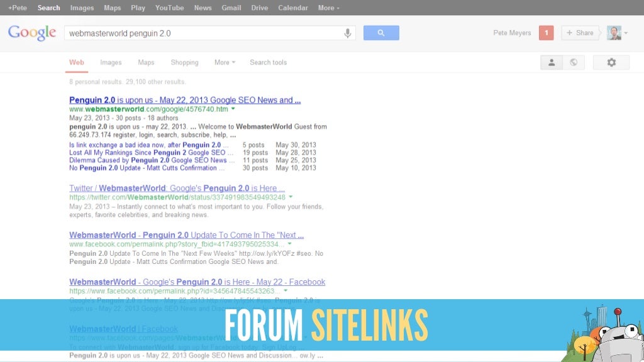The width and height of the screenshot is (644, 362).
Task: Switch to the Shopping results tab
Action: 184,62
